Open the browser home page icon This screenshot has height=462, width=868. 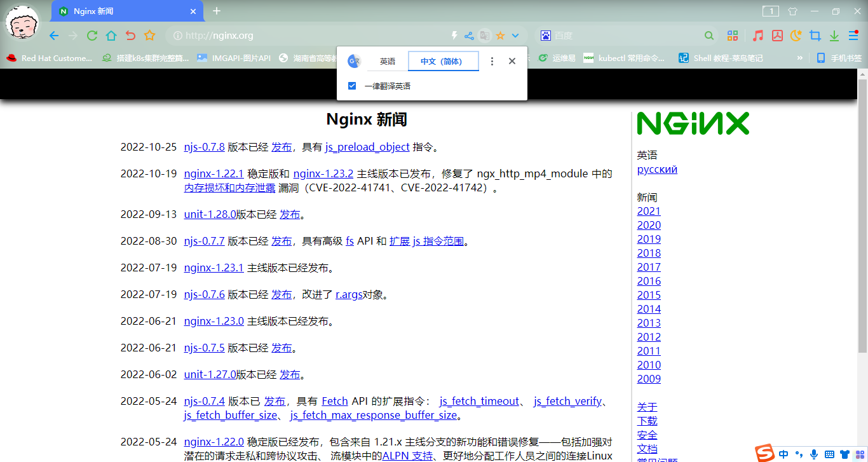(111, 36)
